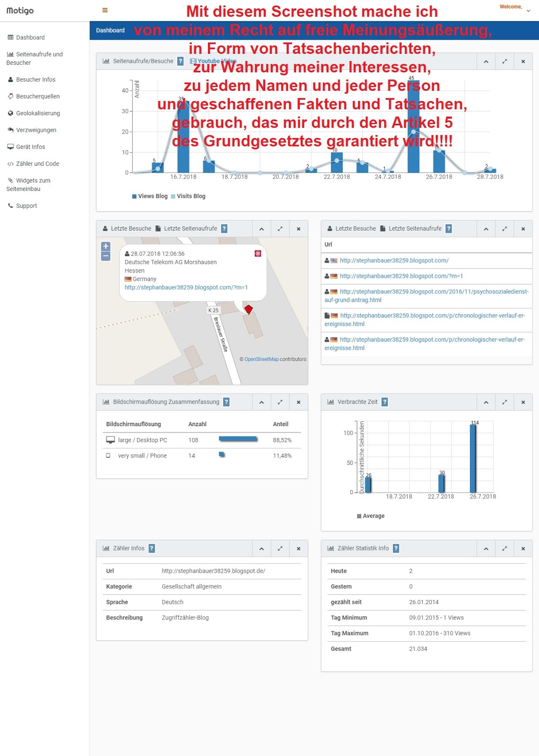Select Besucher Infos in the sidebar
This screenshot has width=539, height=756.
coord(31,79)
